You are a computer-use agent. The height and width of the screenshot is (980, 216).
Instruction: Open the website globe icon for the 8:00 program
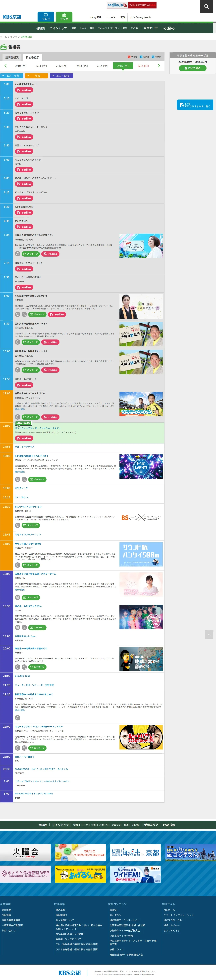coord(17,315)
